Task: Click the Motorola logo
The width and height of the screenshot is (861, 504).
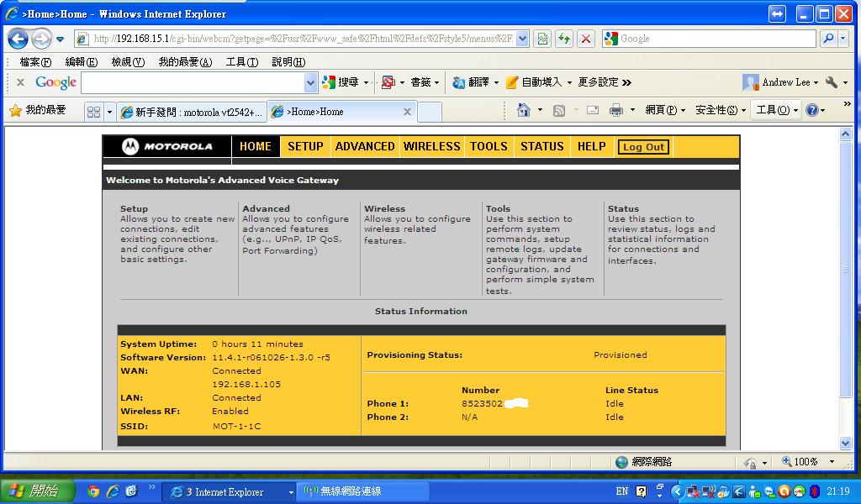Action: (167, 146)
